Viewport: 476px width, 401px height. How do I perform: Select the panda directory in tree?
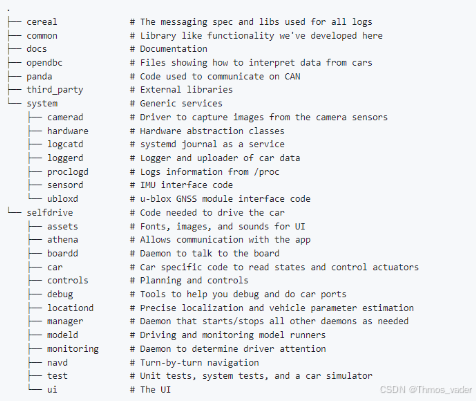[x=39, y=76]
